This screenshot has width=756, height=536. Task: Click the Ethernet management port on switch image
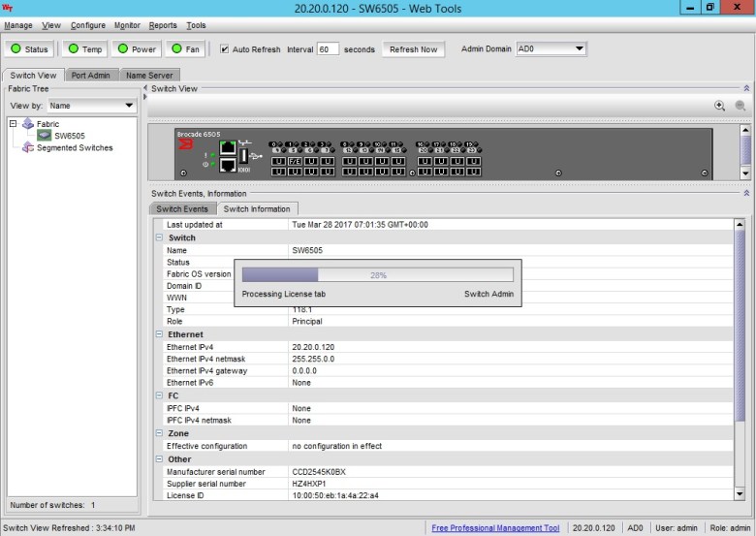pos(227,147)
